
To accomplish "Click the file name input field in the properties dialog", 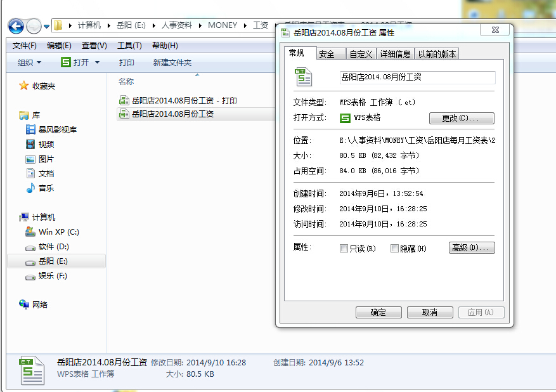I will tap(417, 77).
